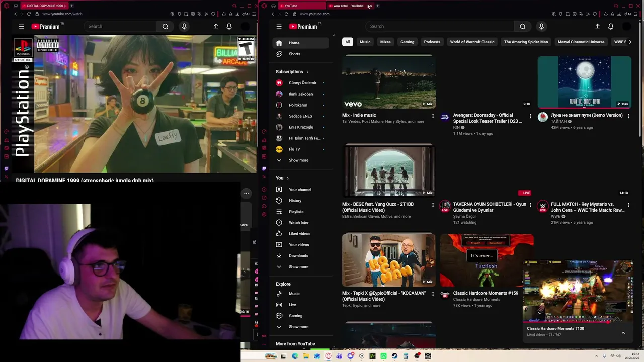Reload the page in right browser window

pos(286,14)
